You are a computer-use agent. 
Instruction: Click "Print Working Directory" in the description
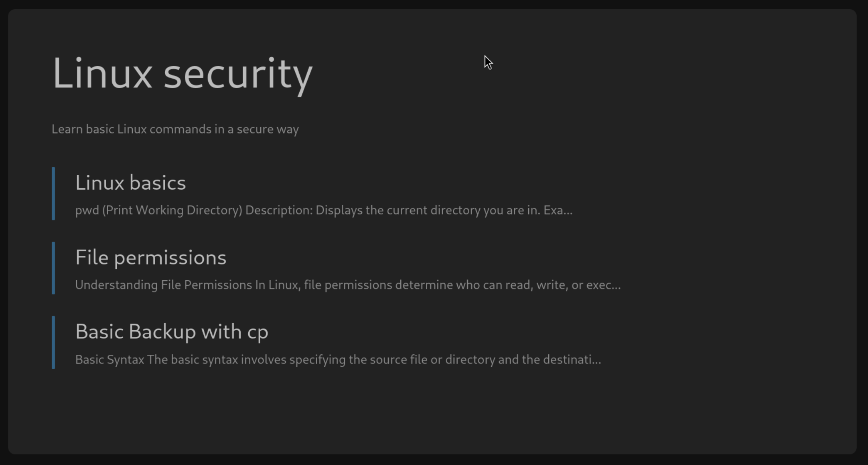[x=172, y=210]
